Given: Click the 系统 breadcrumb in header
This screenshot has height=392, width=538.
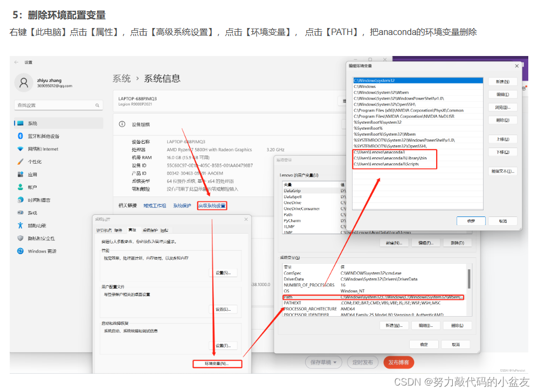Looking at the screenshot, I should (x=121, y=79).
